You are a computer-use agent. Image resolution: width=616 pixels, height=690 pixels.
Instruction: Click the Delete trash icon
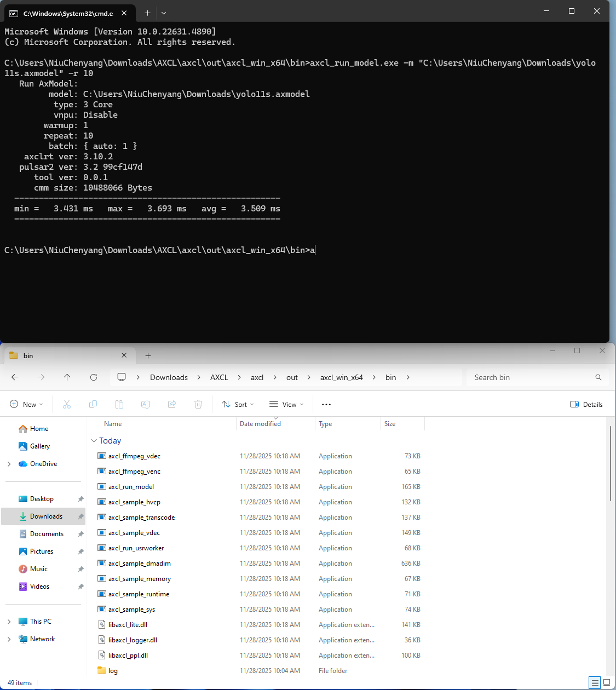coord(198,405)
